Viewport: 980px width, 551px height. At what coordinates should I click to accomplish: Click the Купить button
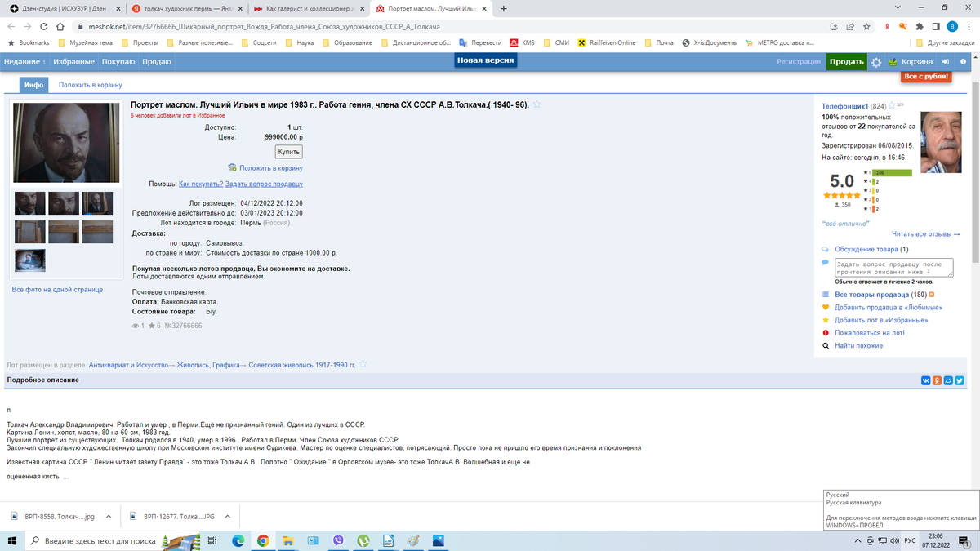point(288,152)
